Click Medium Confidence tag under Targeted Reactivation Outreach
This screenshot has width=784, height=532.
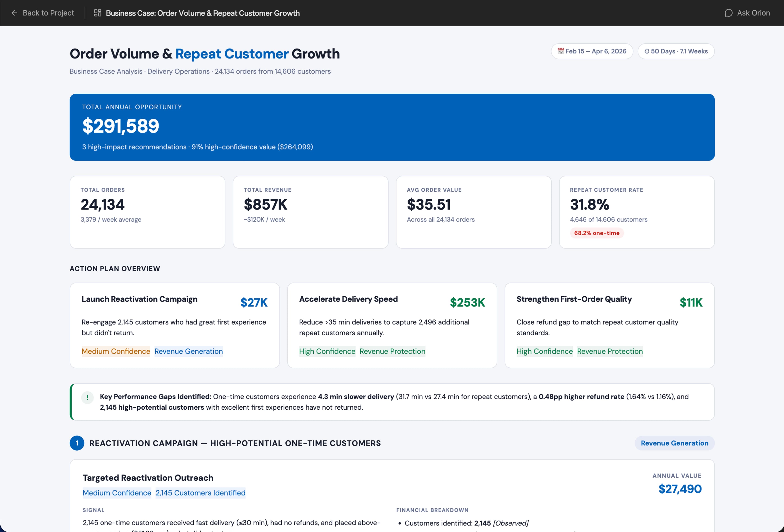[117, 493]
